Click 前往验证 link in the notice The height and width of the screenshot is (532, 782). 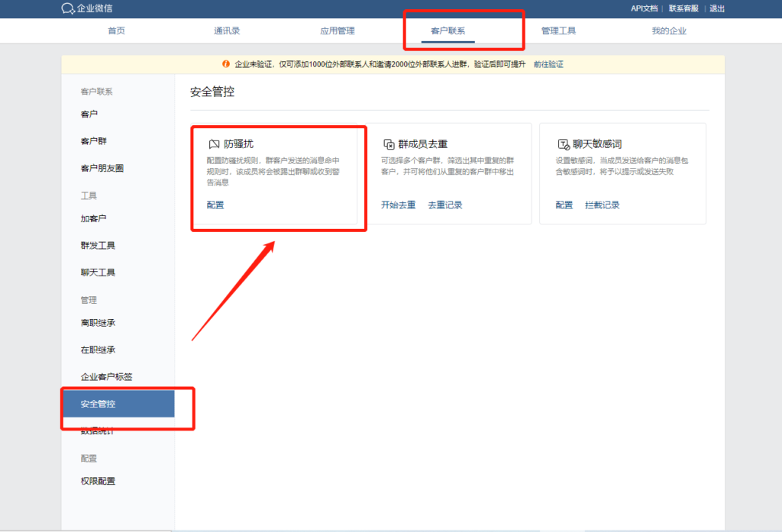[x=548, y=64]
